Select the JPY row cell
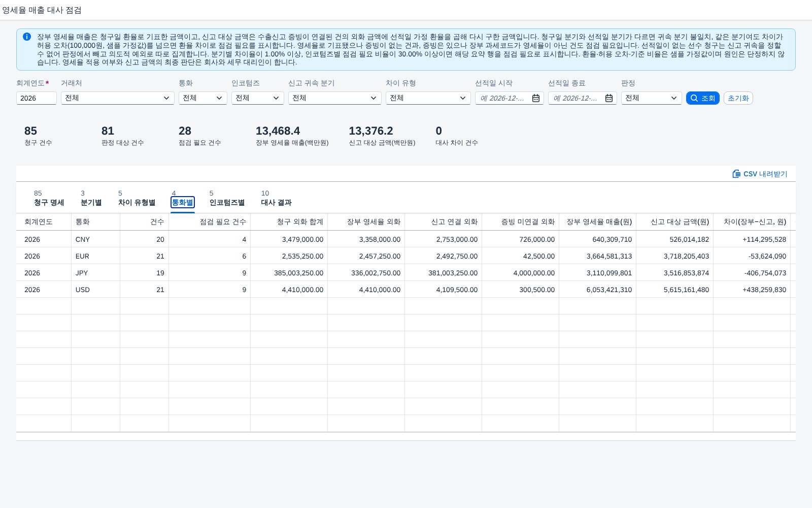The height and width of the screenshot is (508, 812). (x=95, y=273)
